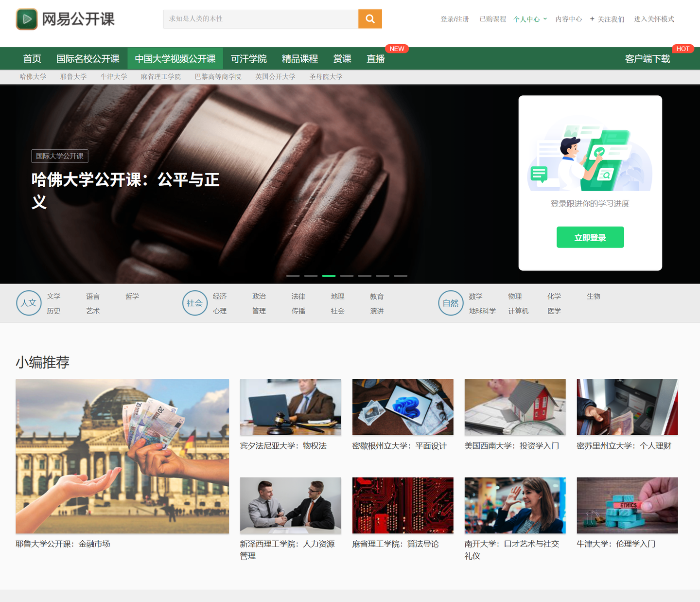Select the 计算机 category
This screenshot has height=602, width=700.
(x=518, y=311)
